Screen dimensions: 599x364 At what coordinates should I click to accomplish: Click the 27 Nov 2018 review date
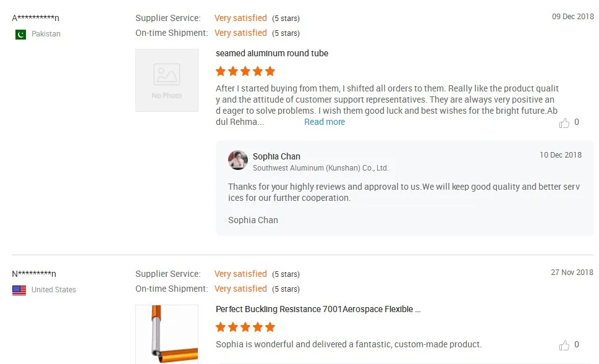click(x=572, y=273)
